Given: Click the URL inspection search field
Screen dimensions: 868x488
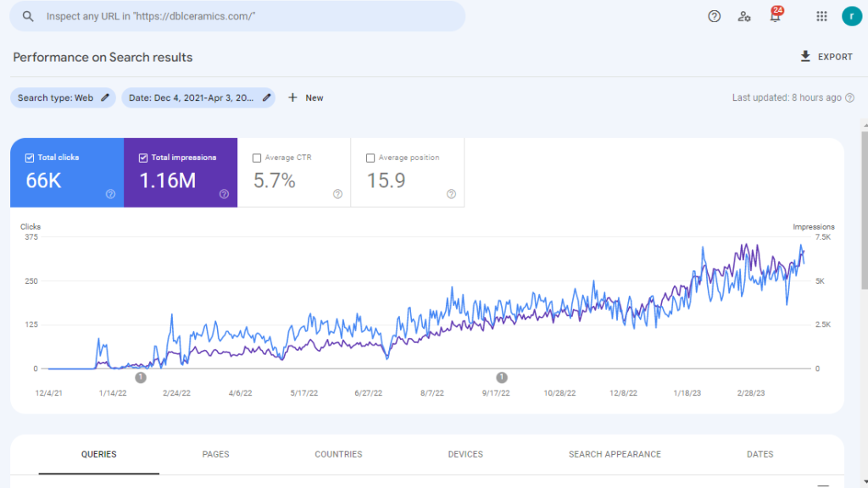Looking at the screenshot, I should (x=246, y=16).
